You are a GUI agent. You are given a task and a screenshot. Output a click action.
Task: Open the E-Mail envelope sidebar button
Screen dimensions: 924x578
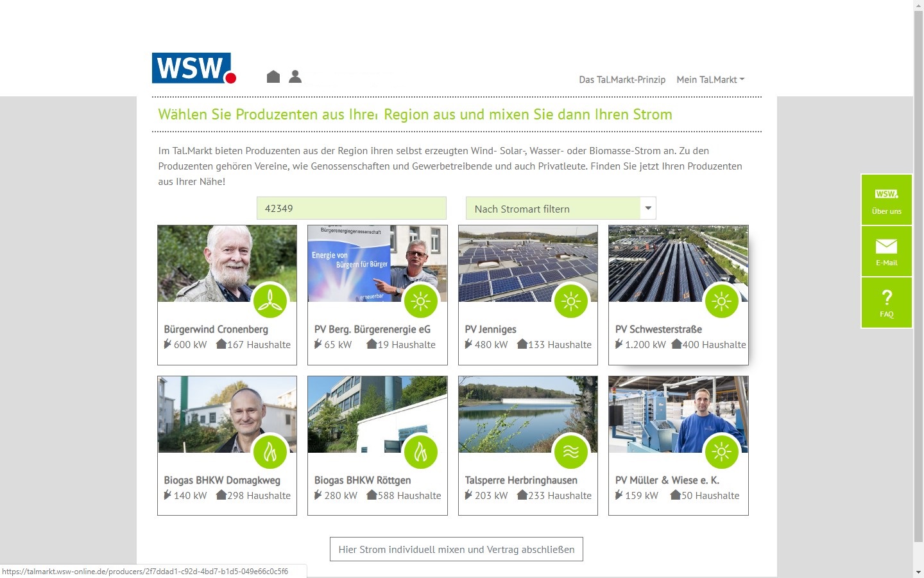coord(886,251)
